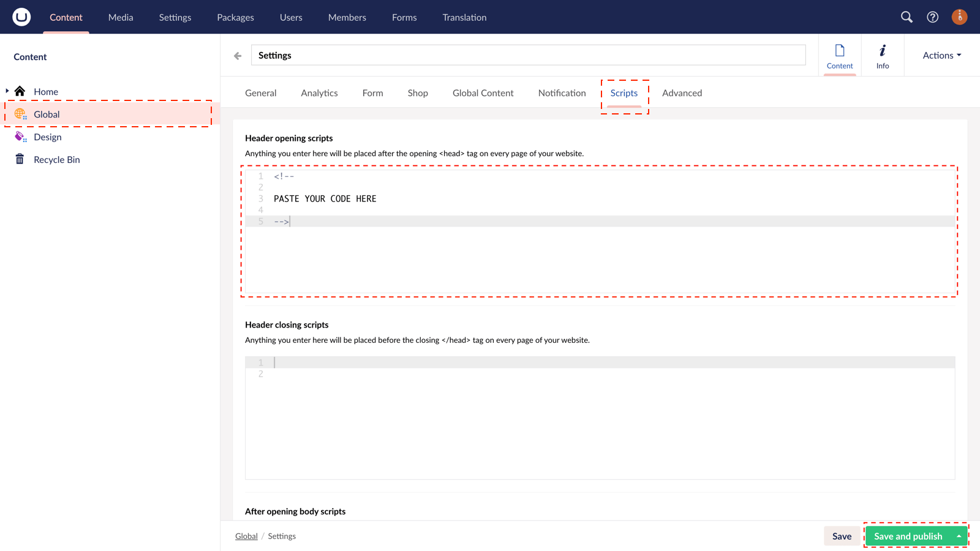The image size is (980, 551).
Task: Open the Save and publish options chevron
Action: (x=959, y=536)
